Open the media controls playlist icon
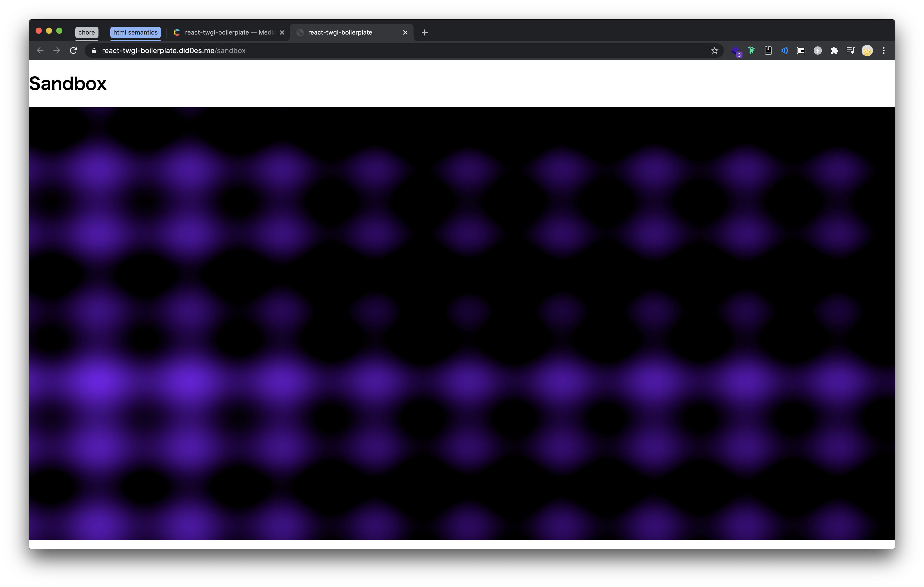 (851, 51)
